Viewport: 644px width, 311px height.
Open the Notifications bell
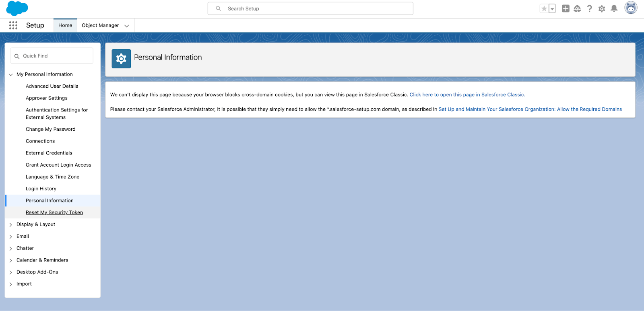(x=614, y=8)
